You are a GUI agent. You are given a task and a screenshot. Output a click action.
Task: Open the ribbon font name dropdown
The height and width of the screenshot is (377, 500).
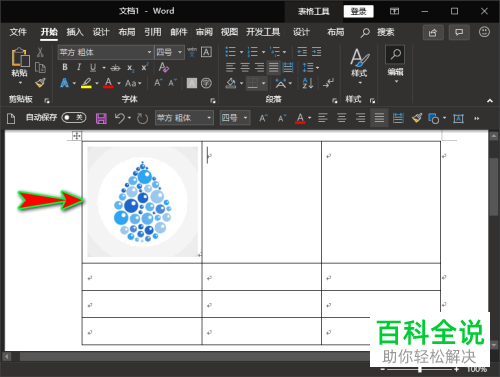point(149,52)
